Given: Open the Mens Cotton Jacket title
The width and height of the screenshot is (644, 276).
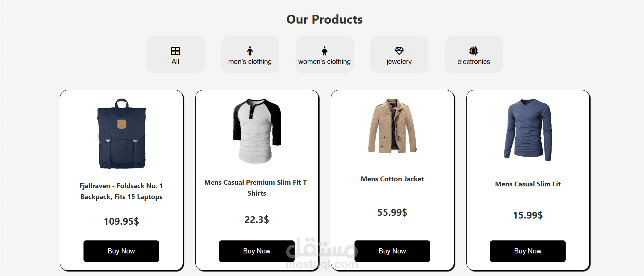Looking at the screenshot, I should 392,179.
